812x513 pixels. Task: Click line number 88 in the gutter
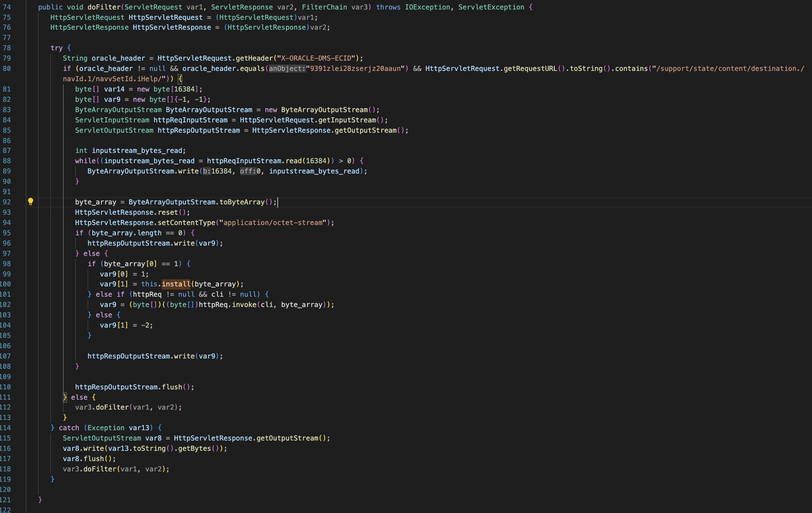pyautogui.click(x=7, y=161)
